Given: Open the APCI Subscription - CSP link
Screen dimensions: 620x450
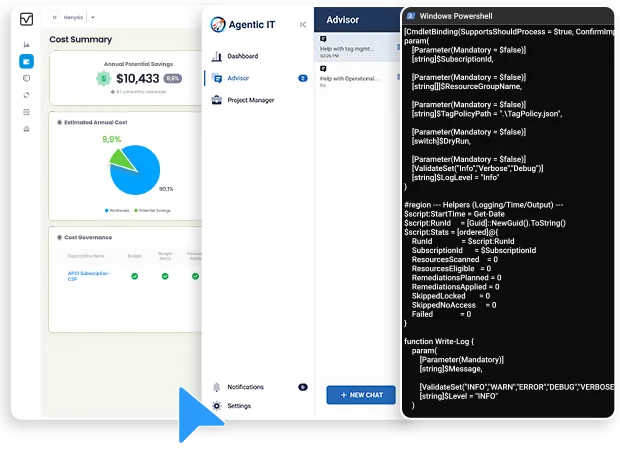Looking at the screenshot, I should pyautogui.click(x=89, y=275).
